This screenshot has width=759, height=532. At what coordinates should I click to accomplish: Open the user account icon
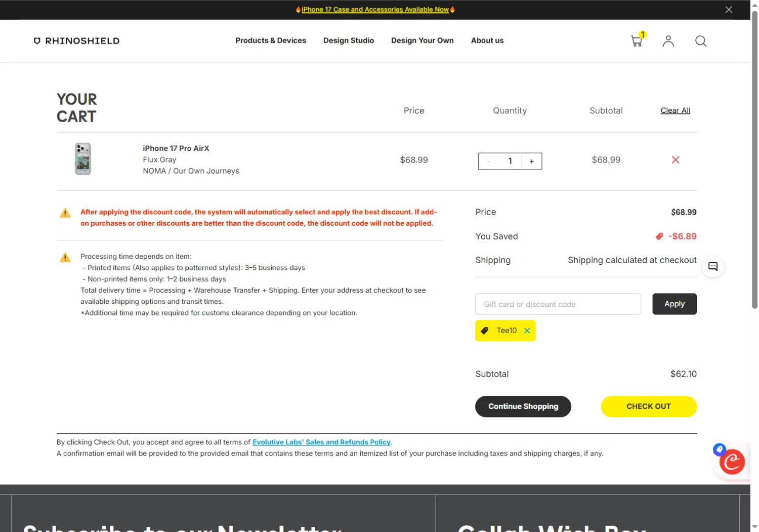pyautogui.click(x=668, y=41)
